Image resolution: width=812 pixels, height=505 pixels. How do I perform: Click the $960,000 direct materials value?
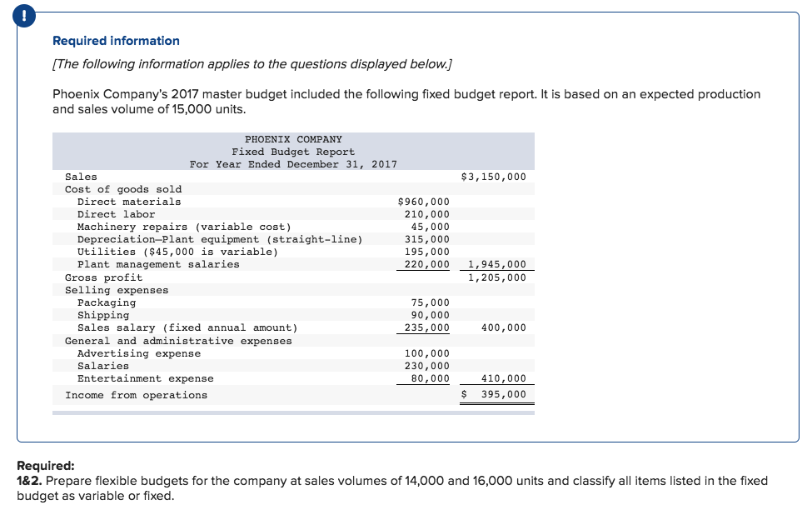click(x=424, y=202)
